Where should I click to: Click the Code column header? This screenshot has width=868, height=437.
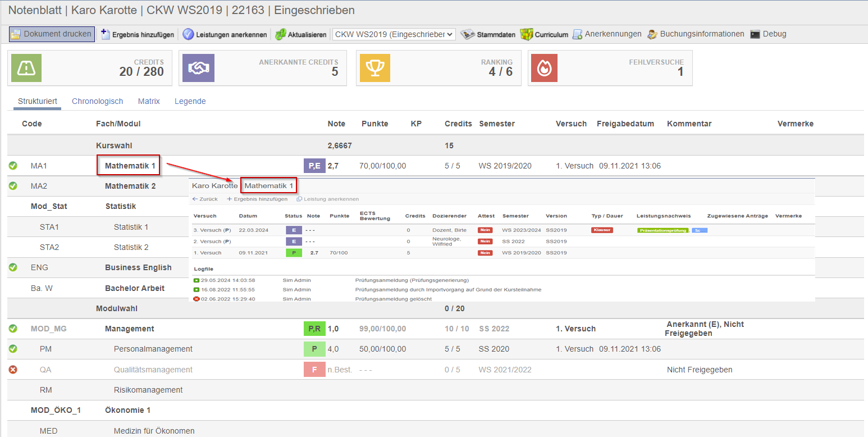32,124
